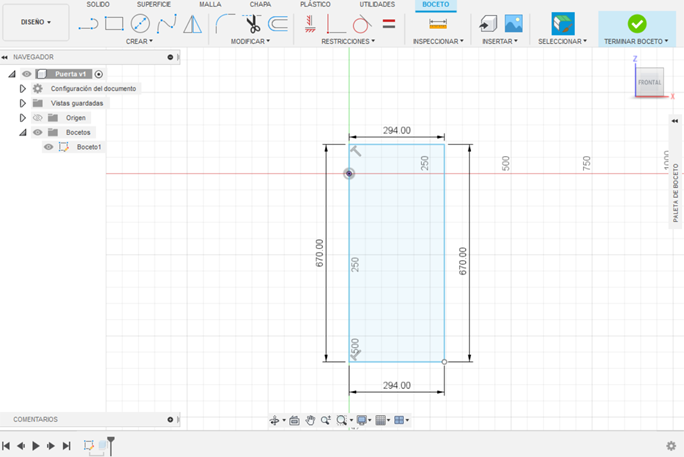Screen dimensions: 684x457
Task: Select the Trim scissors tool
Action: [253, 24]
